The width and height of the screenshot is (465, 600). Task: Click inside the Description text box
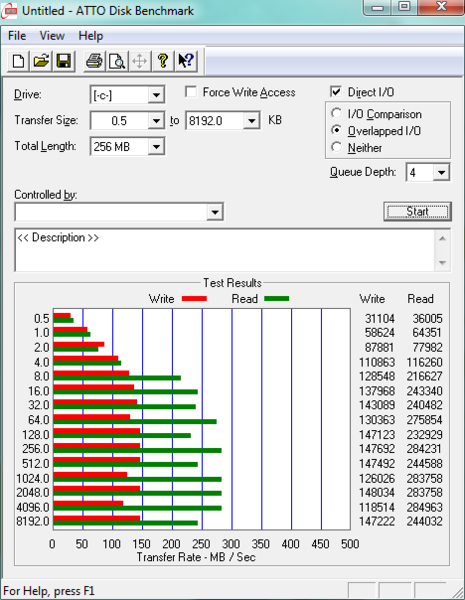225,250
